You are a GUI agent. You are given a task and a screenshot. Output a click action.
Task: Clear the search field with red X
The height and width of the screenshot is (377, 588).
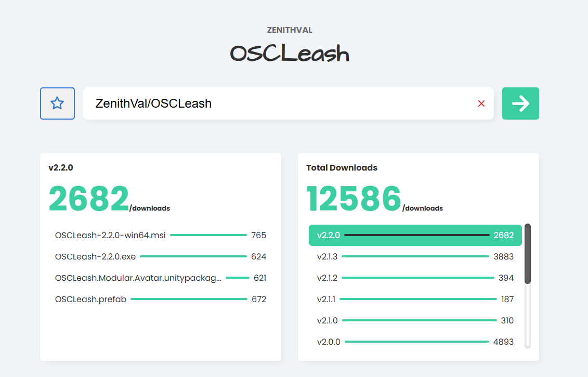(x=481, y=103)
